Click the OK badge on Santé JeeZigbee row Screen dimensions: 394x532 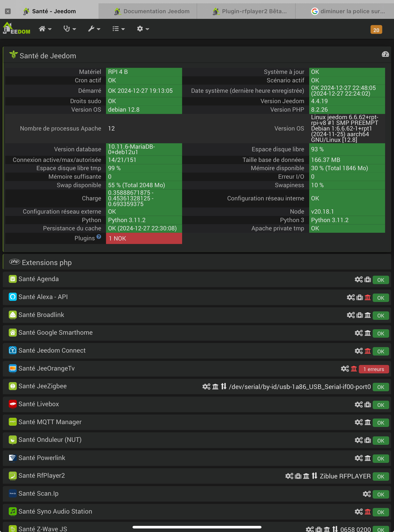pyautogui.click(x=381, y=387)
